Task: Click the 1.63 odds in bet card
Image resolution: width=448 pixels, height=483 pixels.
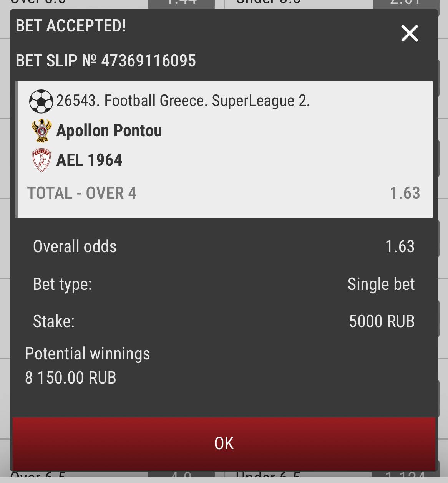Action: [405, 193]
